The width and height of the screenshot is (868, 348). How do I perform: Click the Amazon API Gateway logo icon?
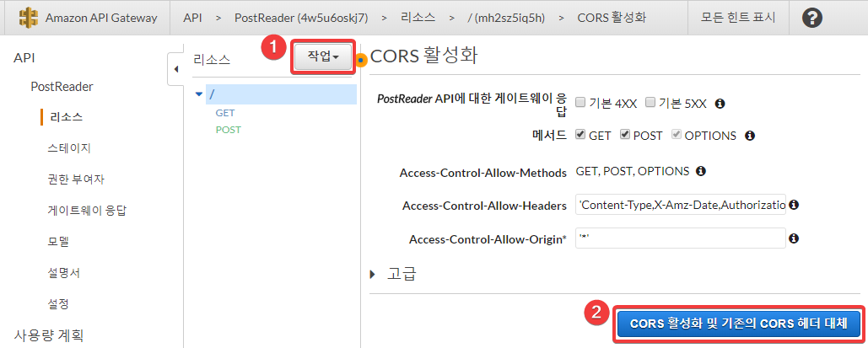[x=29, y=18]
